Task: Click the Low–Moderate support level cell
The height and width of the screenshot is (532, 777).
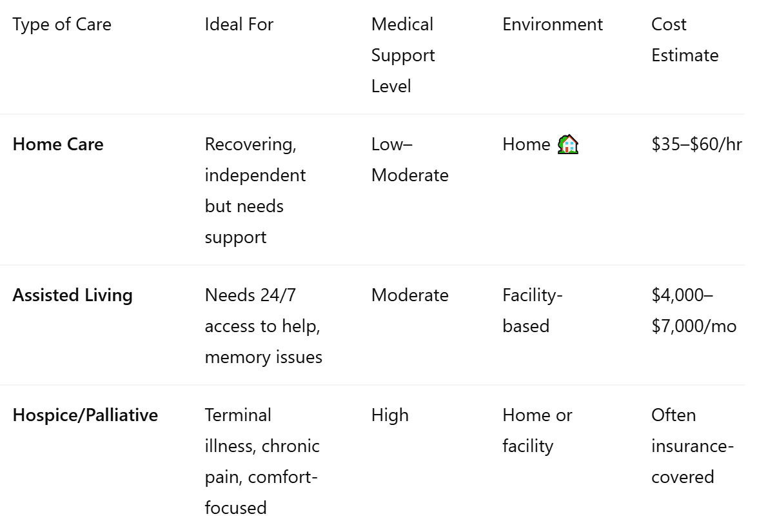Action: (x=410, y=159)
